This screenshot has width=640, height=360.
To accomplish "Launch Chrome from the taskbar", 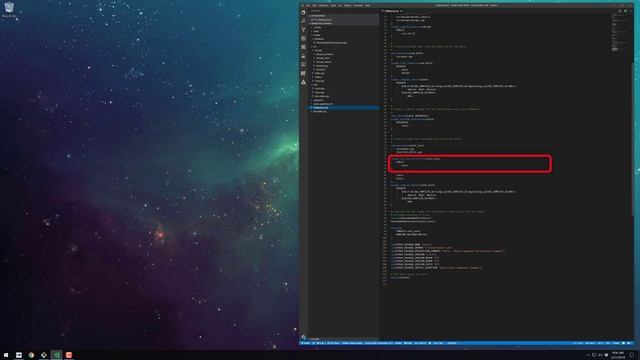I will [31, 355].
